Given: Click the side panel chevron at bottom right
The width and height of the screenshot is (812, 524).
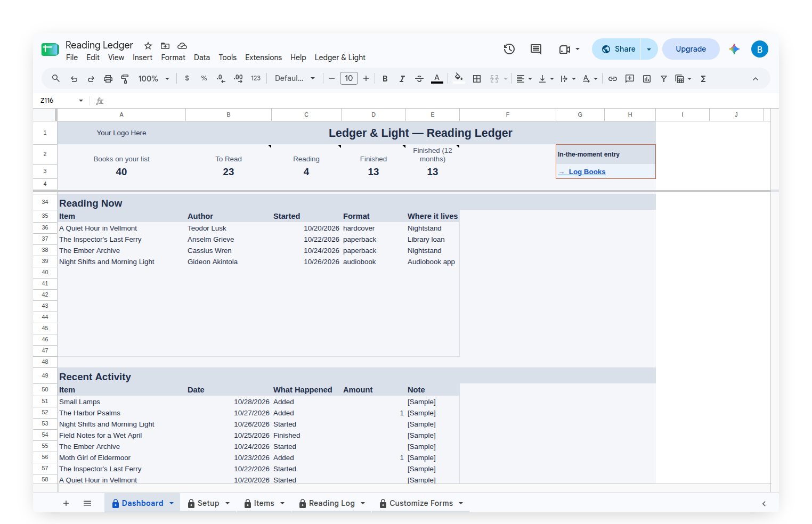Looking at the screenshot, I should click(764, 504).
